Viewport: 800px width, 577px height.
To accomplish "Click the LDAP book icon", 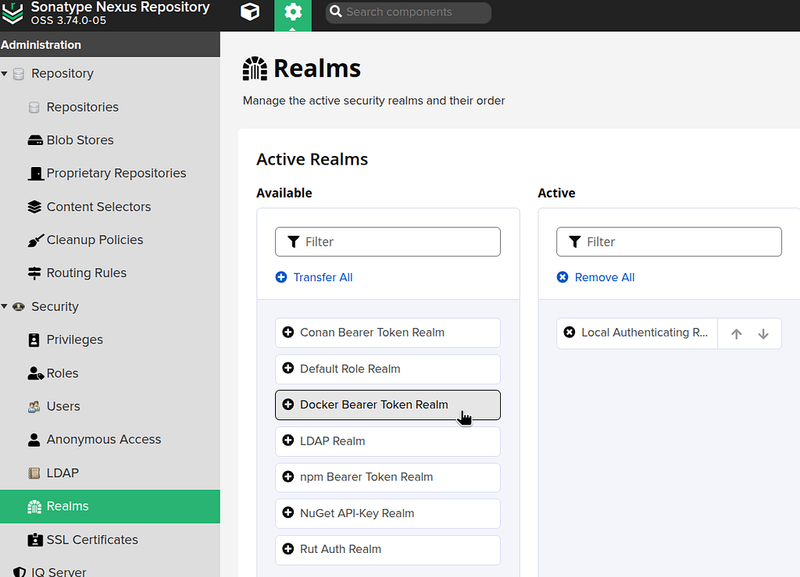I will [x=34, y=473].
